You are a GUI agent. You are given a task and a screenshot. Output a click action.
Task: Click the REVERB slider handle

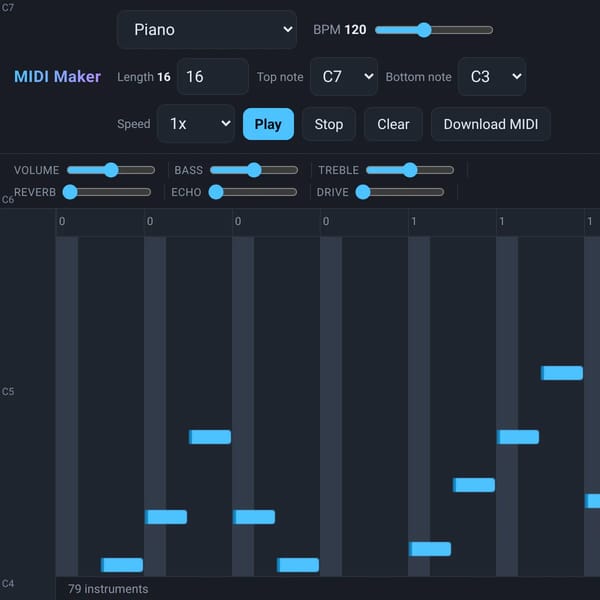point(70,192)
